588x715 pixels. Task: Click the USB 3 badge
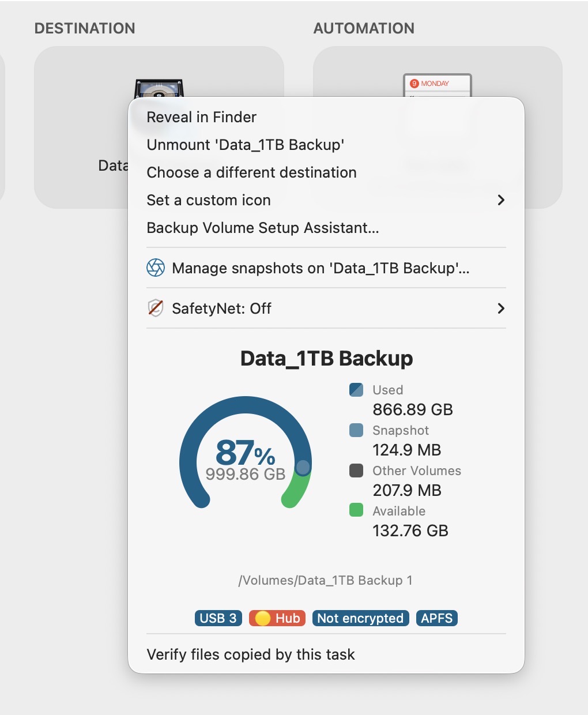(218, 618)
